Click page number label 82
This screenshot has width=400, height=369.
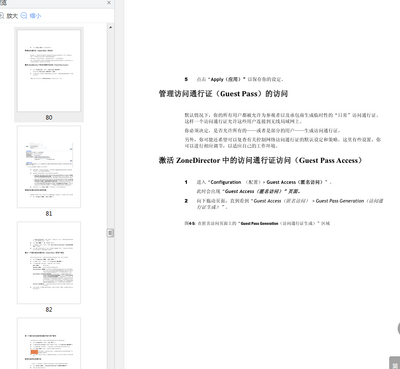point(49,309)
